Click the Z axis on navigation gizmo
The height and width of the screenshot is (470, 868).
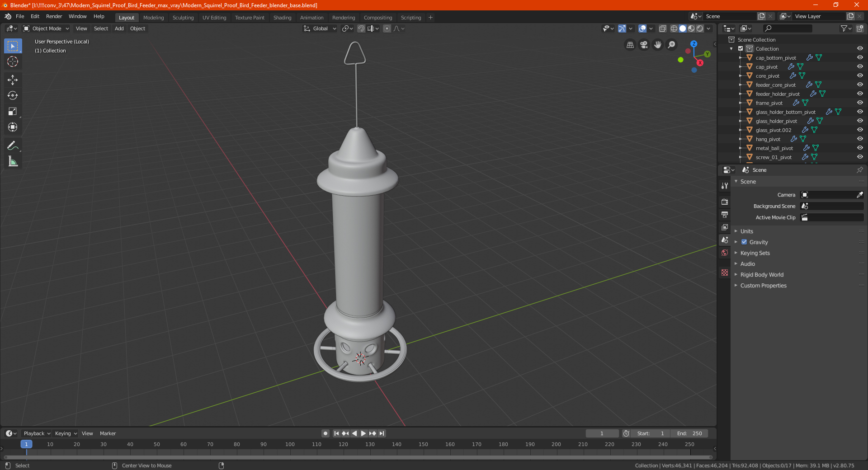click(693, 44)
